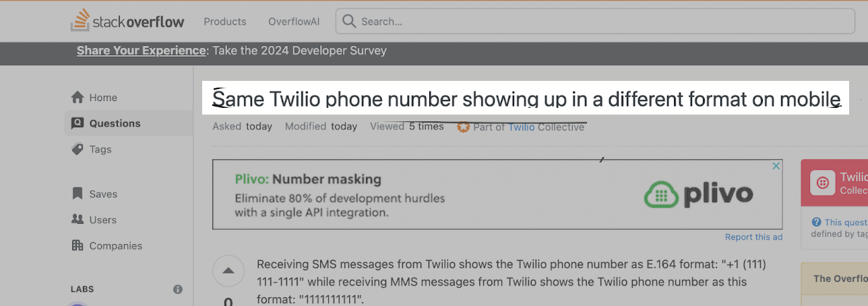Click the Collective badge icon beside Part of

coord(463,127)
